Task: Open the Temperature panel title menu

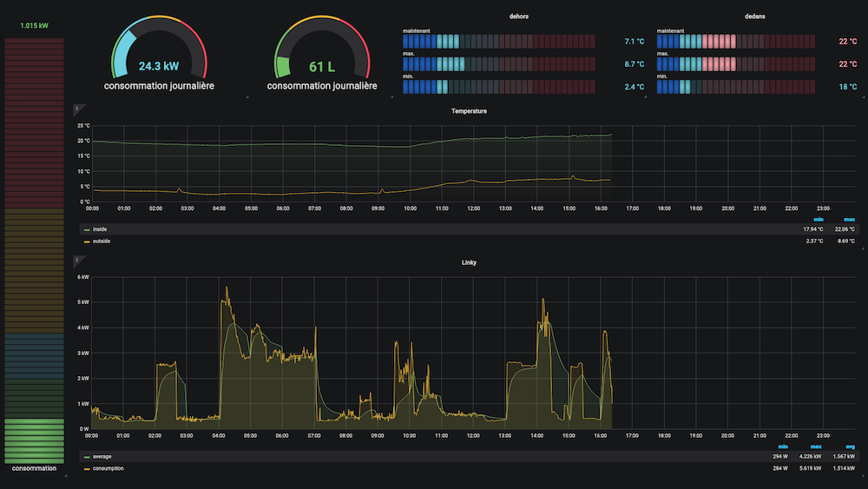Action: tap(469, 111)
